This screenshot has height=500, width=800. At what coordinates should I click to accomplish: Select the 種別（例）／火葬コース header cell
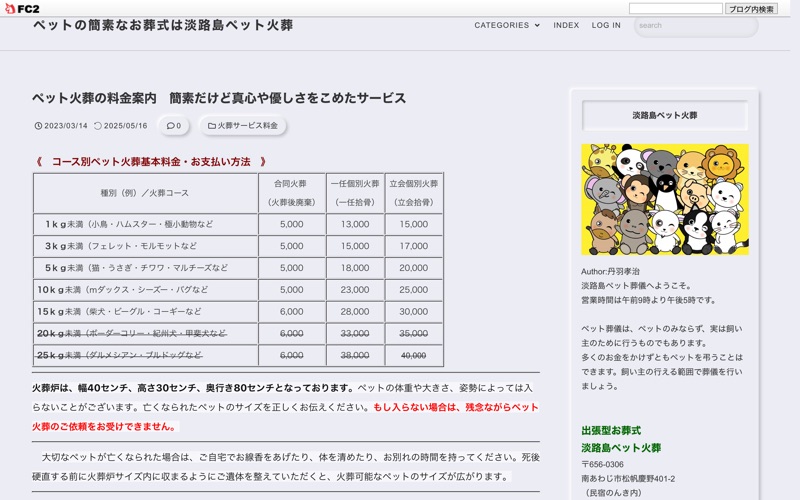(145, 193)
